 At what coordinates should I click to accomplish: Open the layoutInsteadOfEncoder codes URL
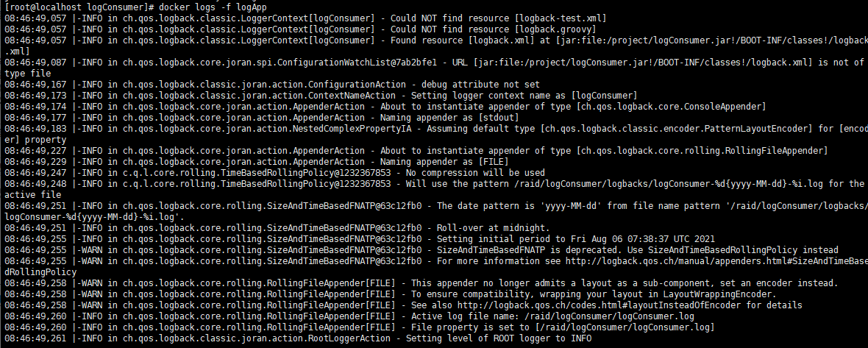[x=601, y=305]
